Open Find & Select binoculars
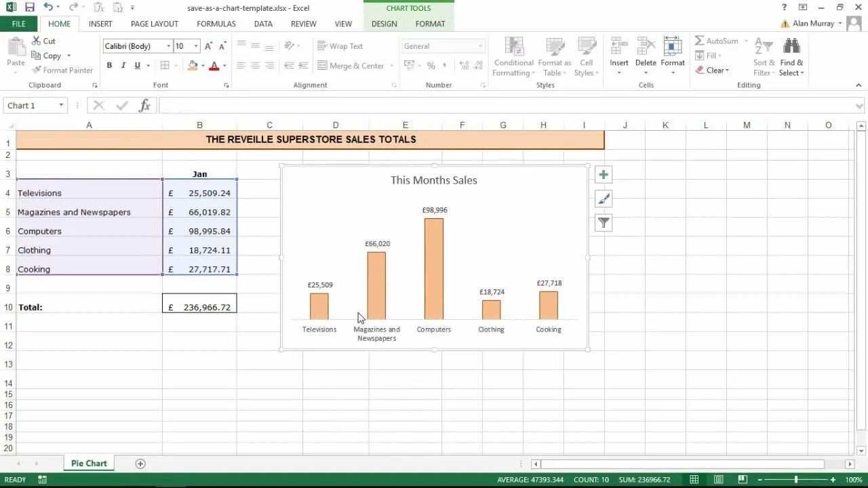The width and height of the screenshot is (868, 488). tap(791, 58)
